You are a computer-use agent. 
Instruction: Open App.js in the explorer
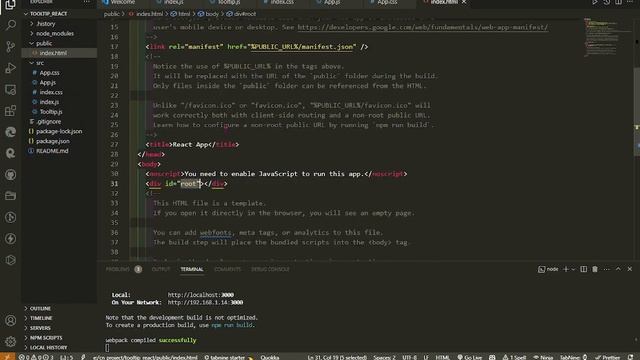(x=48, y=82)
